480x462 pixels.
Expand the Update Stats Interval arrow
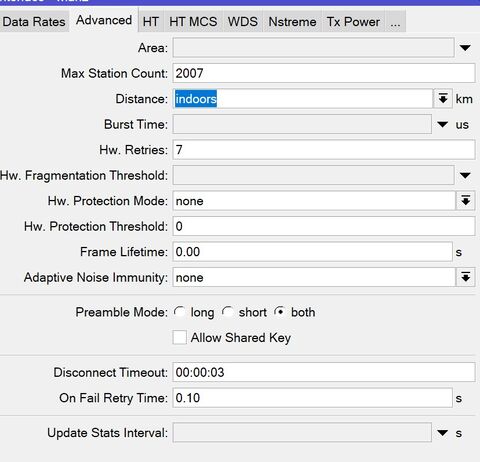443,433
